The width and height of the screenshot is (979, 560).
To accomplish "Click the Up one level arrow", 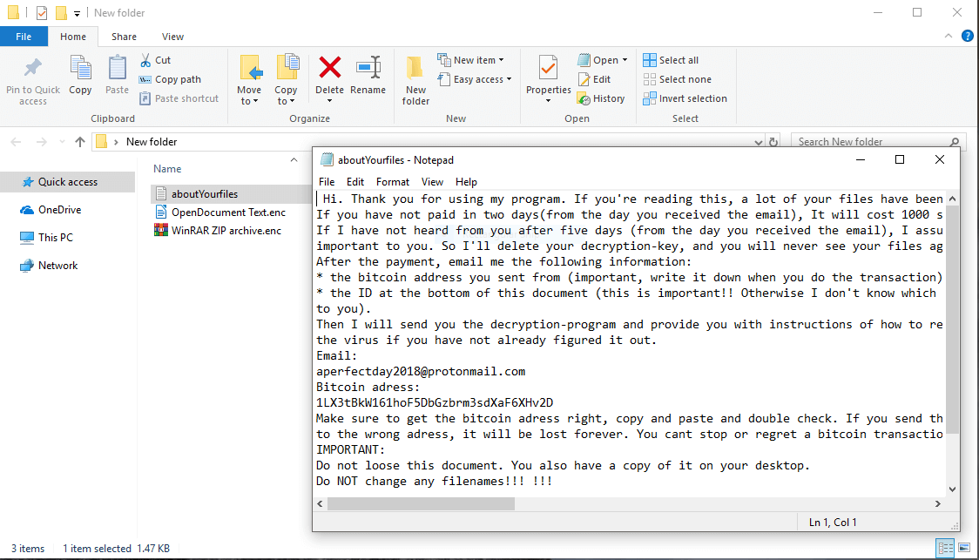I will (x=80, y=142).
